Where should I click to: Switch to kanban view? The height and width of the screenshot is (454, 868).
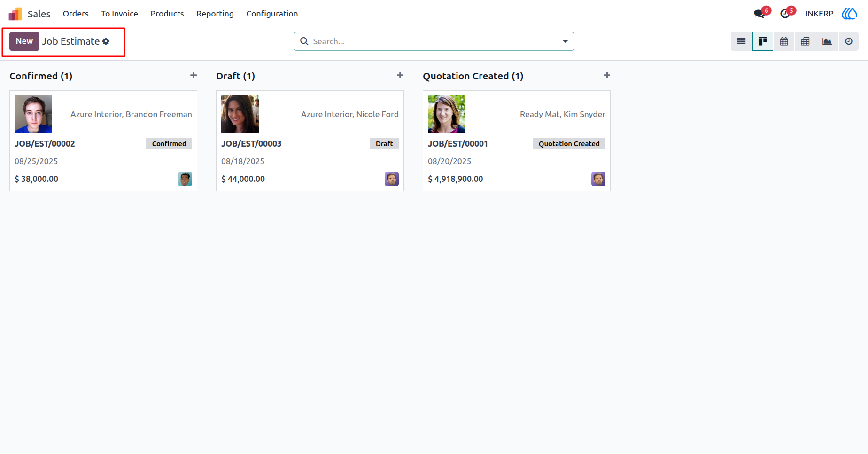coord(763,41)
